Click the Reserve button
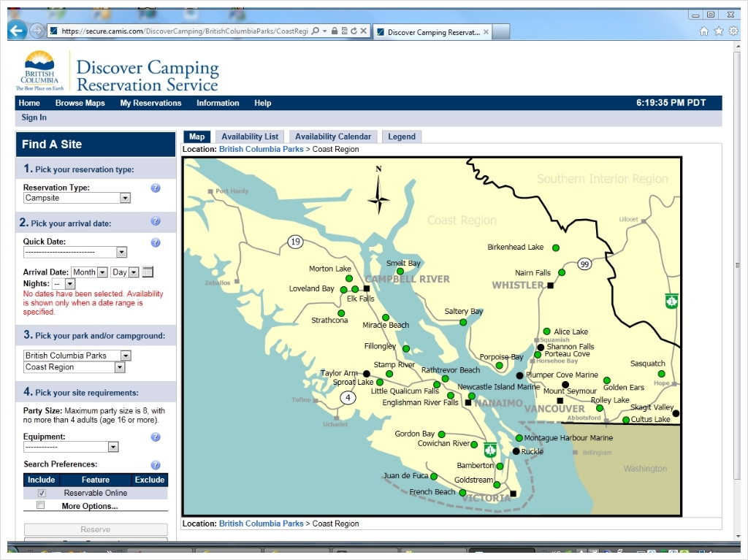 (96, 529)
